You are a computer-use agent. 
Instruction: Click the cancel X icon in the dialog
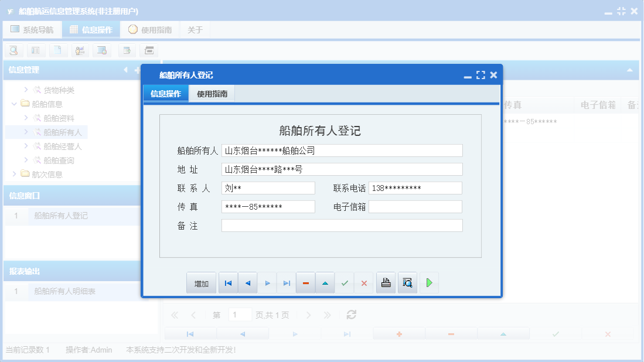point(364,282)
